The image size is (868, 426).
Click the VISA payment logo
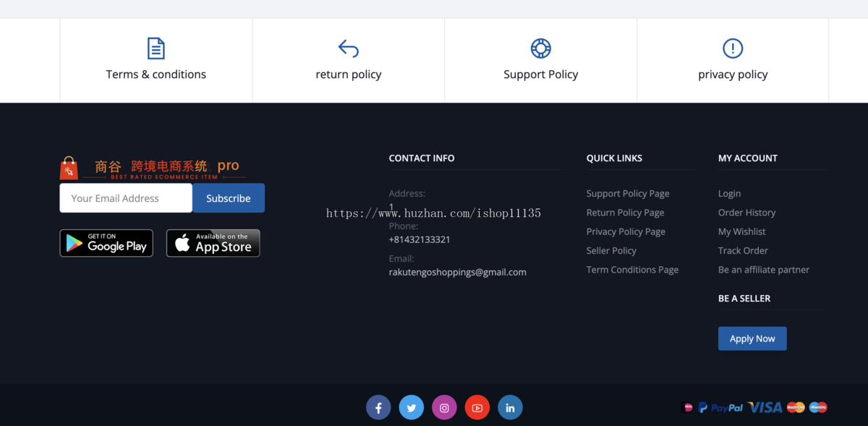[x=765, y=408]
